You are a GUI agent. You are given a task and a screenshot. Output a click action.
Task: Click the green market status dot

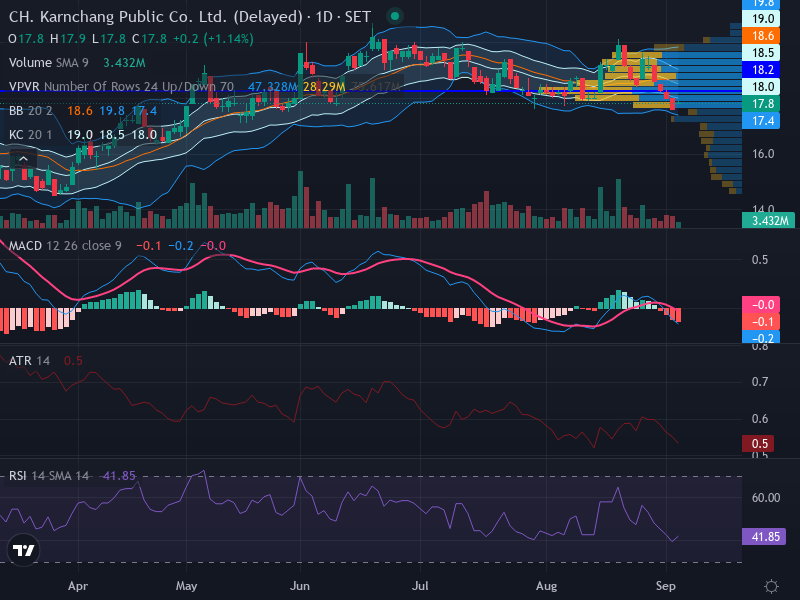tap(394, 16)
